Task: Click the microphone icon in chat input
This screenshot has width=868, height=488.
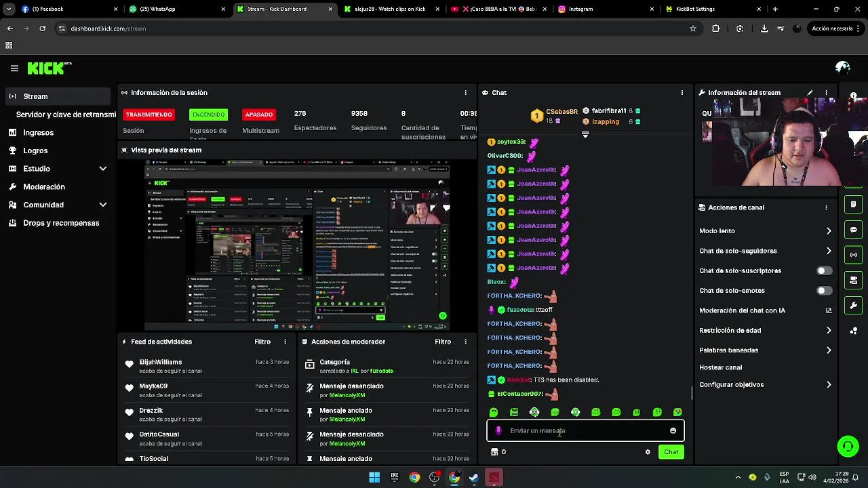Action: (498, 430)
